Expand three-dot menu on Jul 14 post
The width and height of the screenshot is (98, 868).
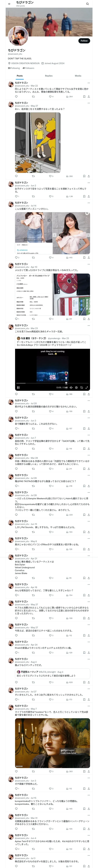(89, 203)
